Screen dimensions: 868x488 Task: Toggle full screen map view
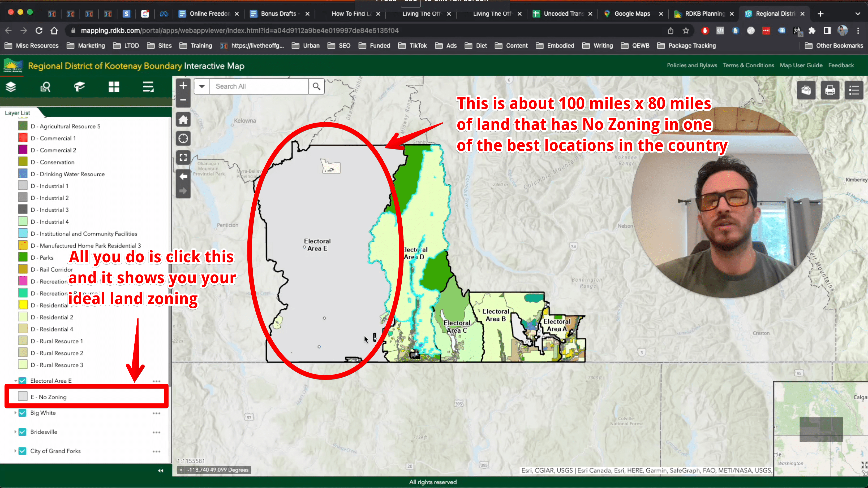click(183, 157)
